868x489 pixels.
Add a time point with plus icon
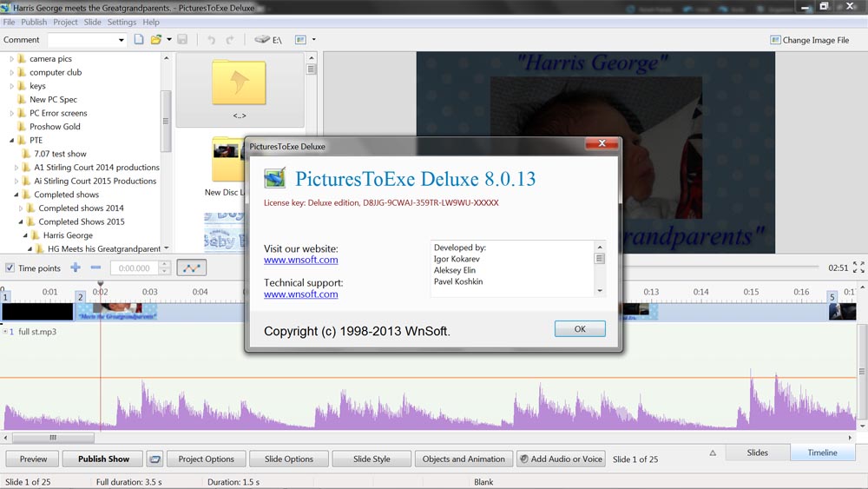(x=76, y=268)
